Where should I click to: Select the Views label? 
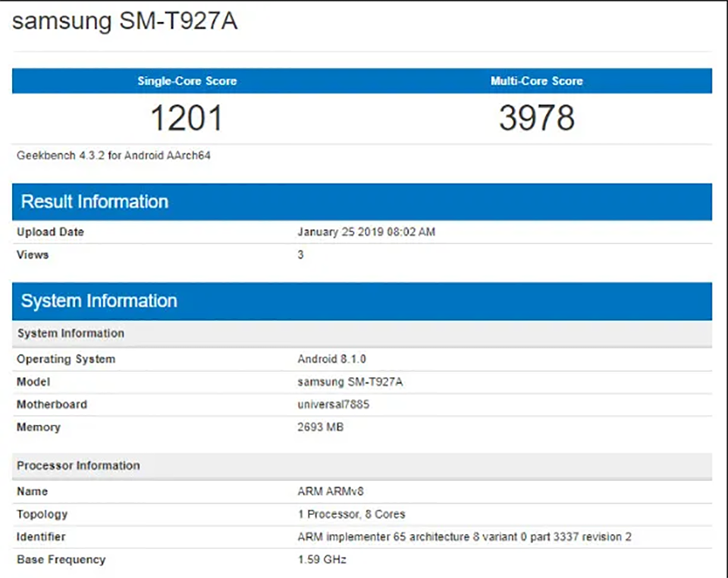(x=33, y=254)
